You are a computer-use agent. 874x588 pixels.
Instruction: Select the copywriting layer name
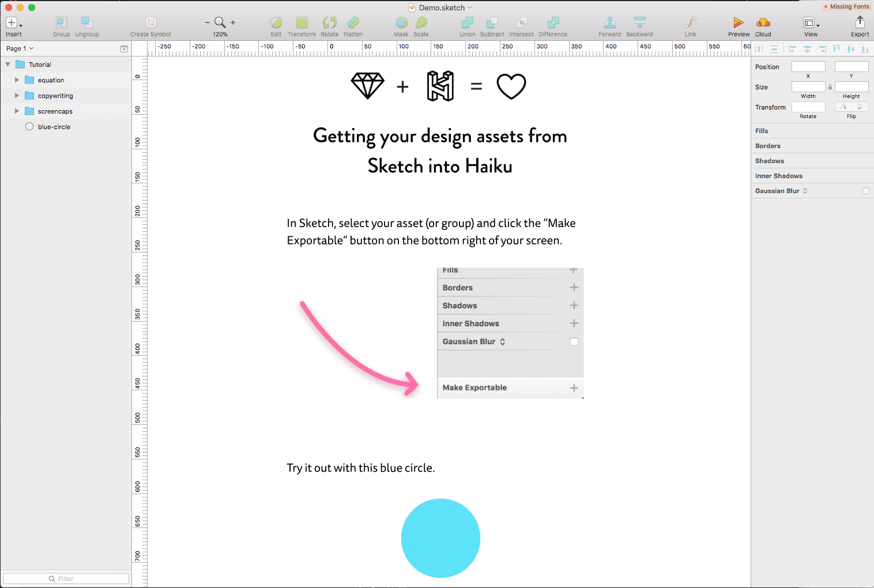click(55, 96)
